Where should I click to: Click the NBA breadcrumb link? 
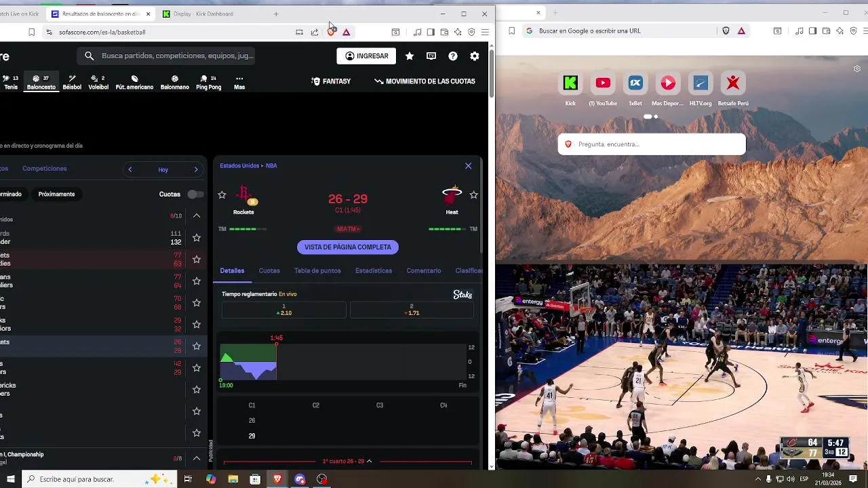(x=271, y=165)
